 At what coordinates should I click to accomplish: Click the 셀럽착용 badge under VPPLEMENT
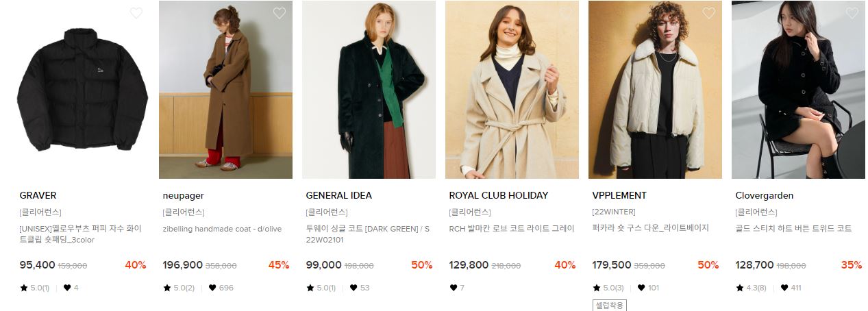point(609,305)
